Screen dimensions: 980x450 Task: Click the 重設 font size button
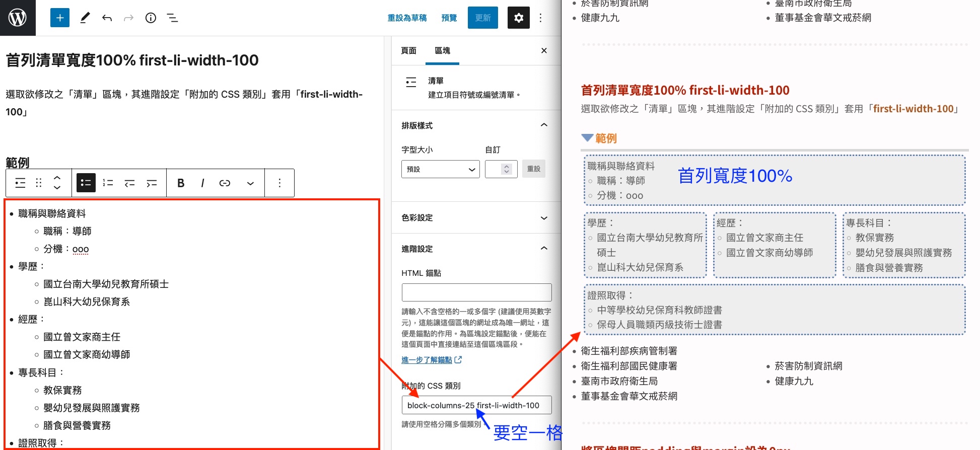(534, 169)
